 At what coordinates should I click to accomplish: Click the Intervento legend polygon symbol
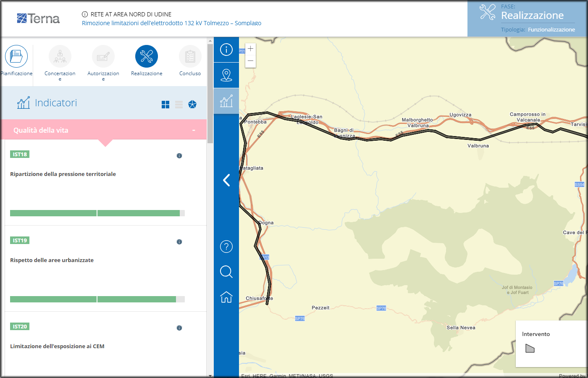coord(530,349)
